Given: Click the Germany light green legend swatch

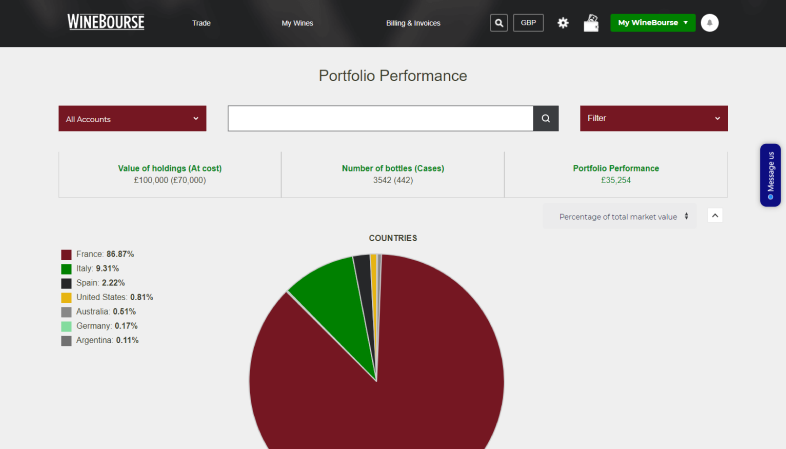Looking at the screenshot, I should pyautogui.click(x=66, y=326).
